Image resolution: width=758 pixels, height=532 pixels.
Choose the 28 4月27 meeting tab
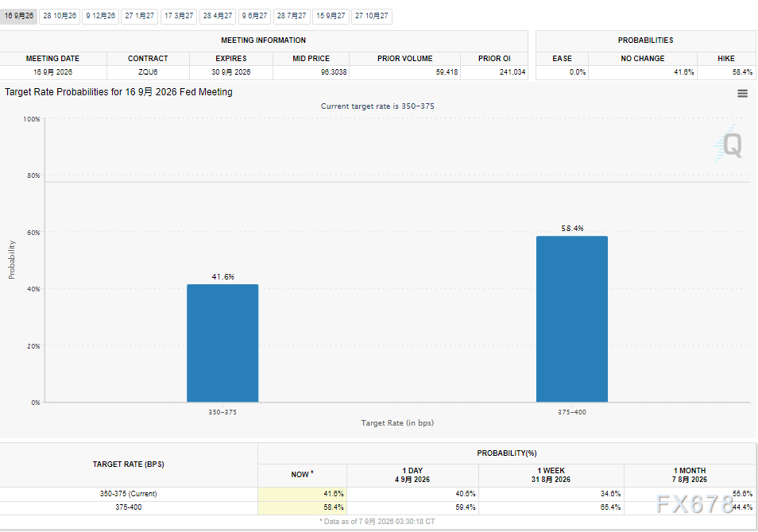coord(218,16)
